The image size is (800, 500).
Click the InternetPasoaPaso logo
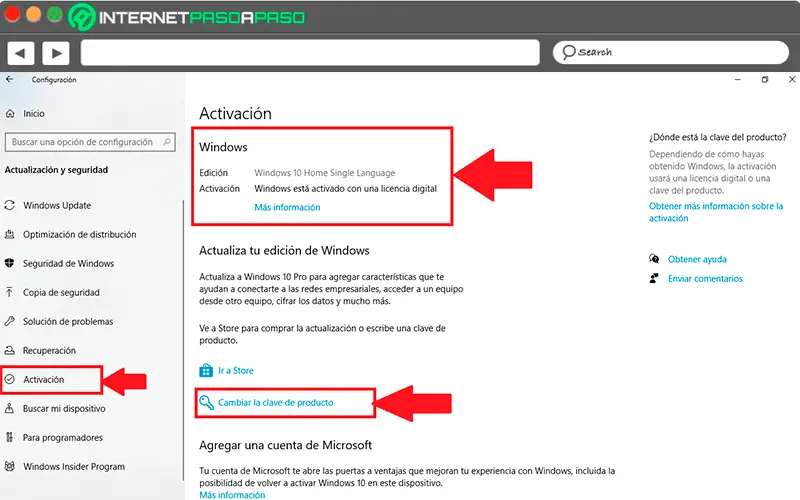tap(187, 17)
